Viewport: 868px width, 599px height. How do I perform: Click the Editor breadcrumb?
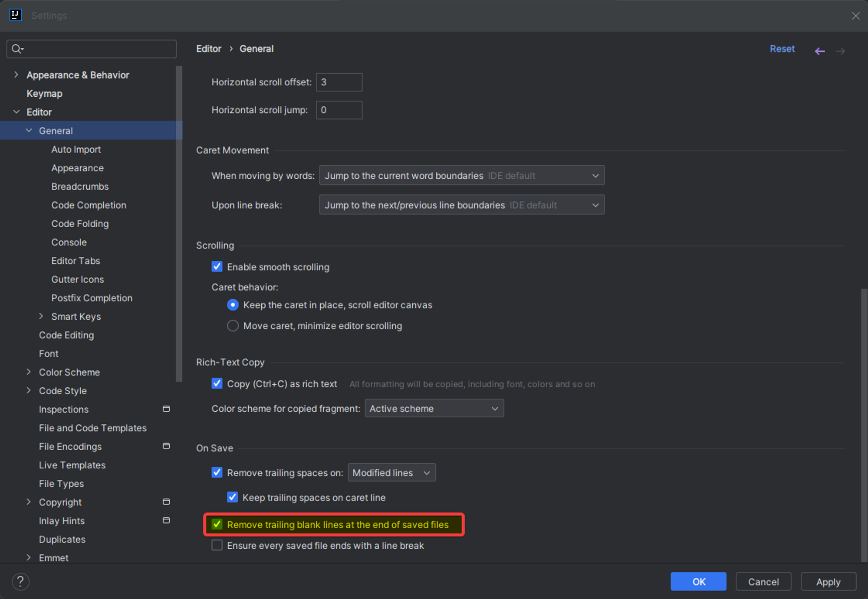(x=208, y=49)
